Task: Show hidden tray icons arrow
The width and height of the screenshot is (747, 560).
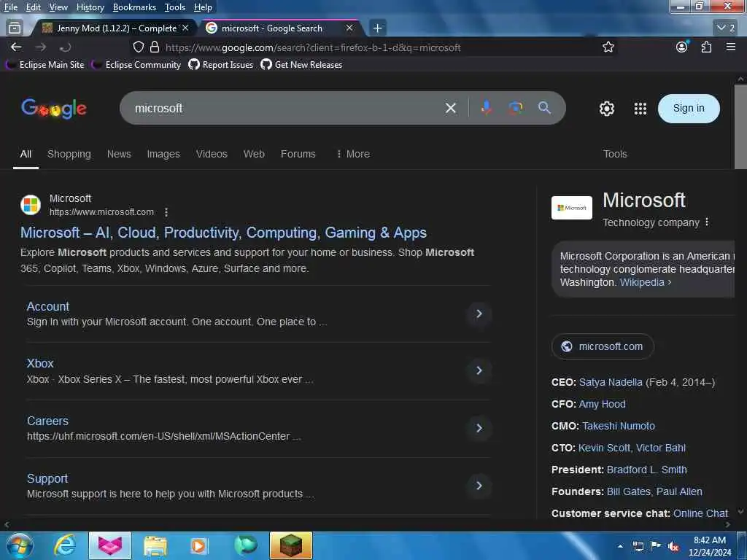Action: pos(620,547)
